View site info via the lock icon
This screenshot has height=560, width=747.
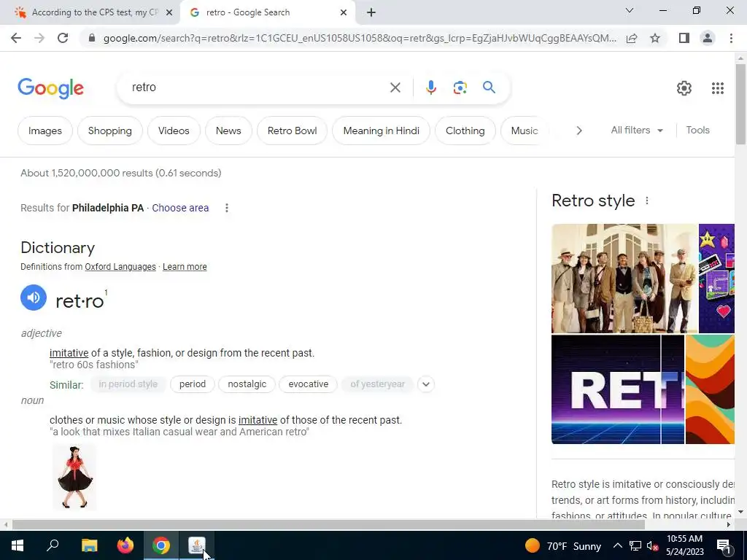coord(92,38)
